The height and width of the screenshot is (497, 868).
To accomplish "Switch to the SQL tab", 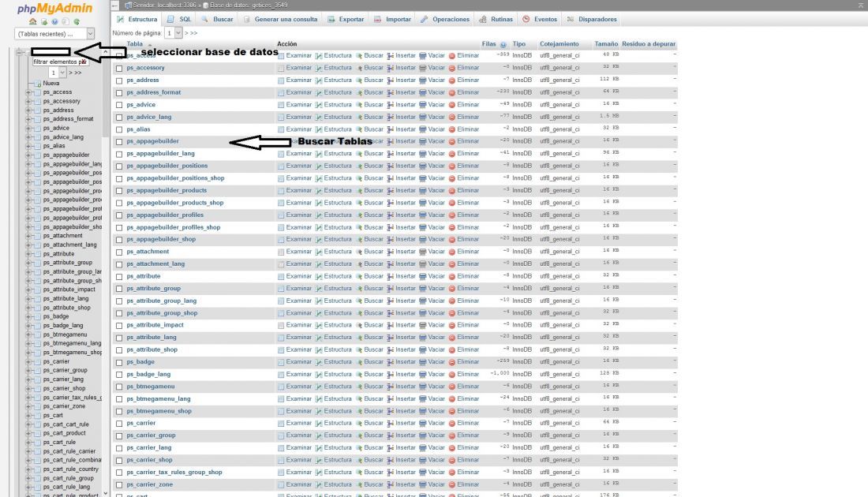I will click(179, 20).
